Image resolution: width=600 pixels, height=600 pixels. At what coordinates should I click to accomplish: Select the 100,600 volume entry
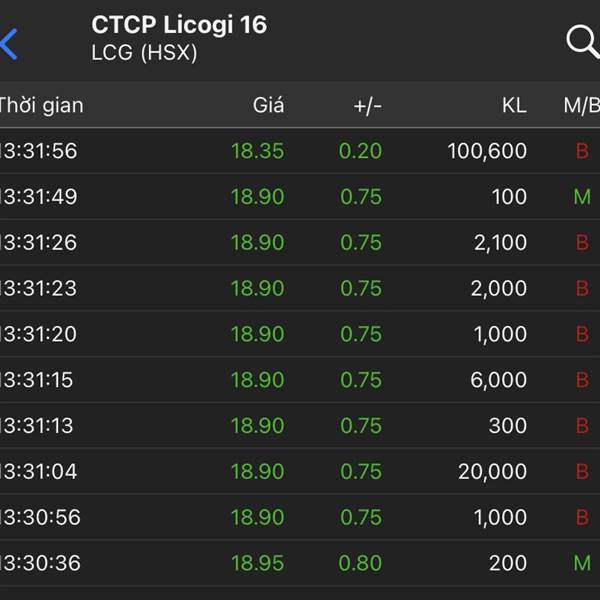[487, 151]
